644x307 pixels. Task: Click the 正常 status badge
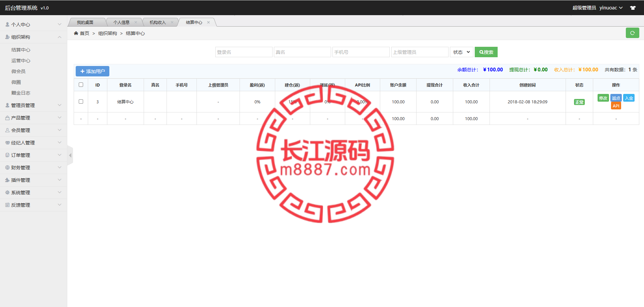point(579,102)
